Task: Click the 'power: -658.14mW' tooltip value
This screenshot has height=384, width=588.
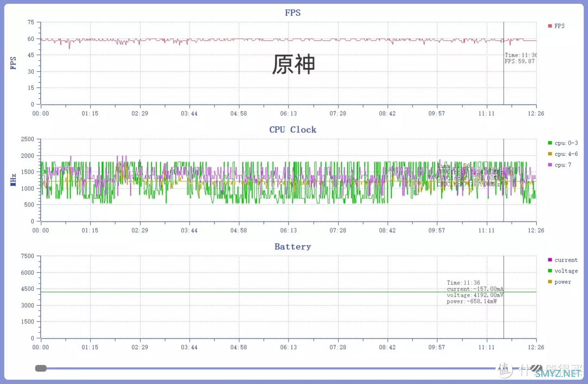Action: [471, 301]
